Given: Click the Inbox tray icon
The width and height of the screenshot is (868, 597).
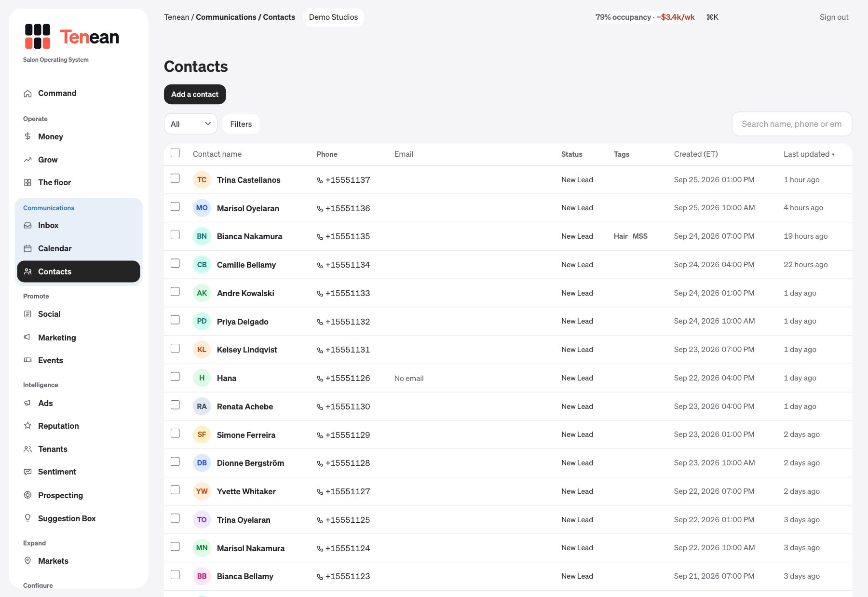Looking at the screenshot, I should point(28,225).
